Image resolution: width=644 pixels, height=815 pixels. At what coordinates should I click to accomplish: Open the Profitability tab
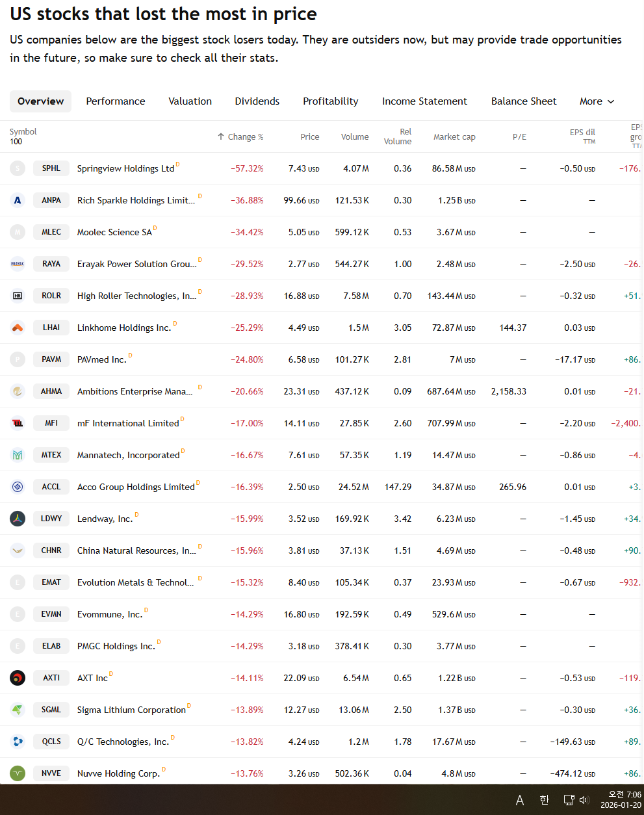[x=331, y=101]
